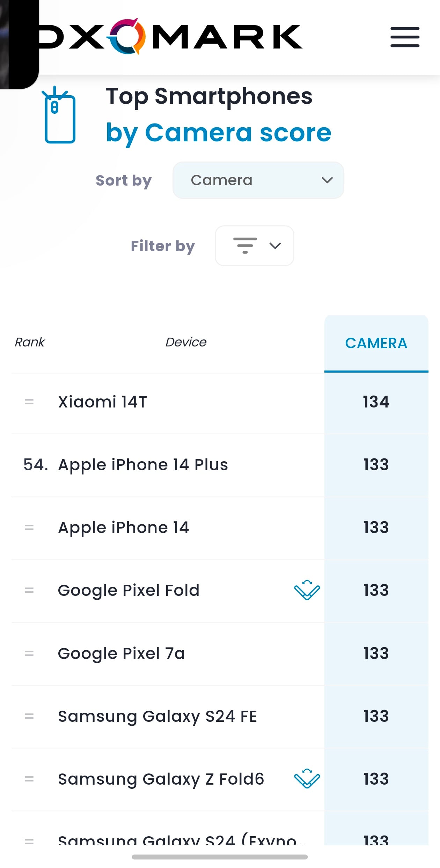This screenshot has width=440, height=868.
Task: Click foldable icon next to Google Pixel Fold
Action: pyautogui.click(x=307, y=590)
